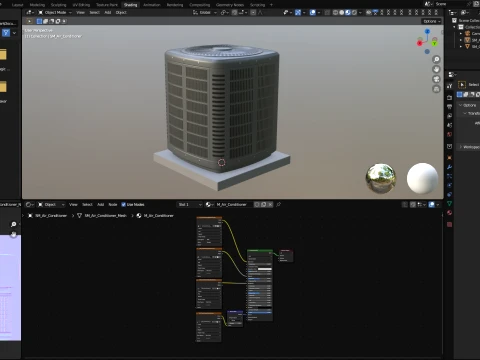Click the Y axis on navigation gizmo
Image resolution: width=480 pixels, height=360 pixels.
(x=434, y=43)
